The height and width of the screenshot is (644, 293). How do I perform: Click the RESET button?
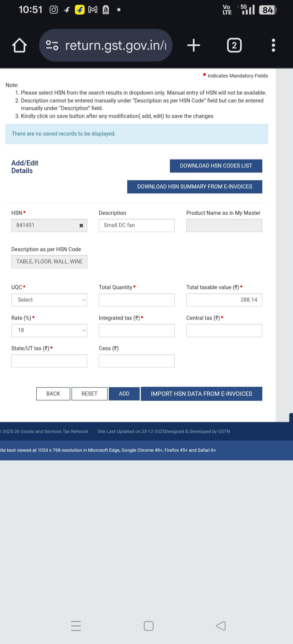tap(89, 394)
